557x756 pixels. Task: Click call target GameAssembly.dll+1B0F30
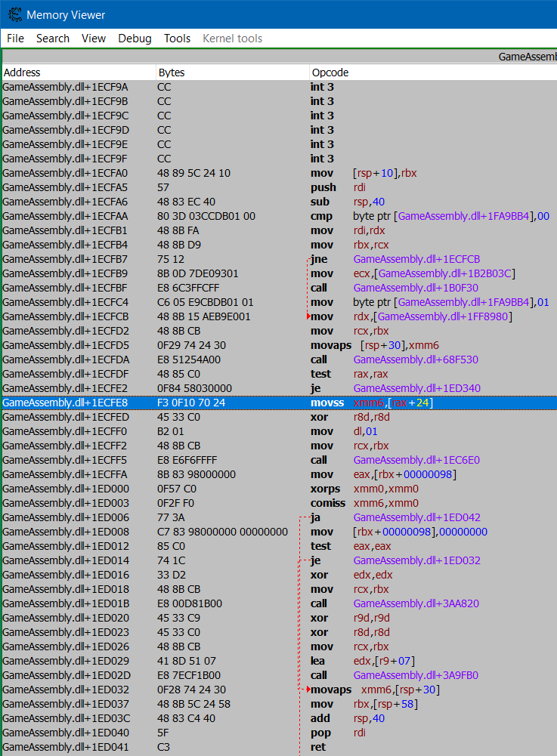416,288
